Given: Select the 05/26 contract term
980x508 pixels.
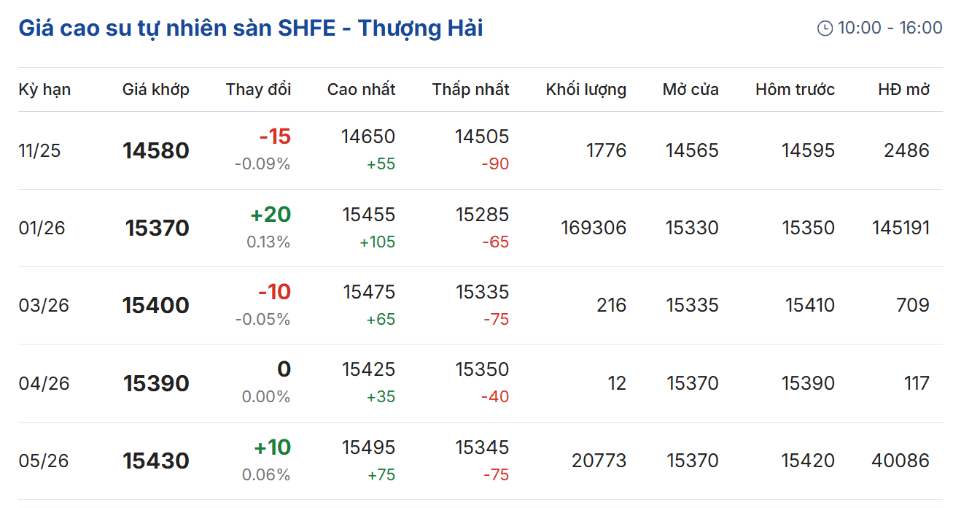Looking at the screenshot, I should pyautogui.click(x=44, y=461).
